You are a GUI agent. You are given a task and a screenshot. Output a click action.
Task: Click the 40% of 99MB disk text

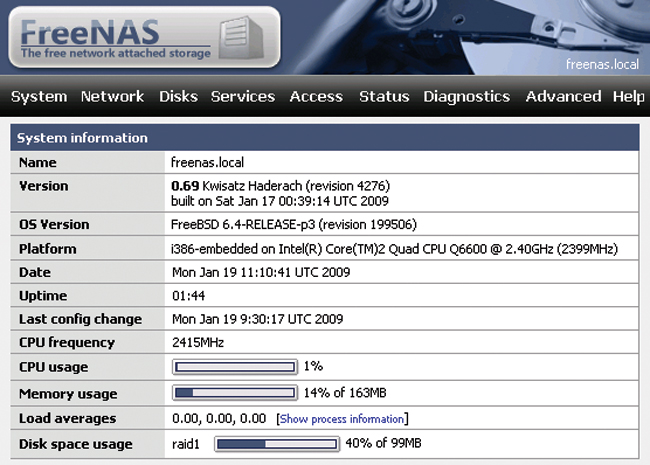[383, 443]
